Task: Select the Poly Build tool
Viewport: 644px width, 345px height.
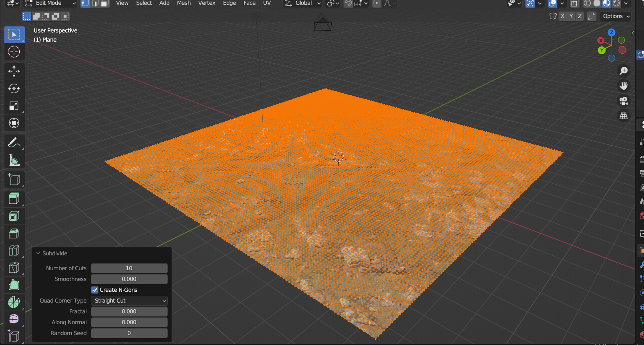Action: (14, 285)
